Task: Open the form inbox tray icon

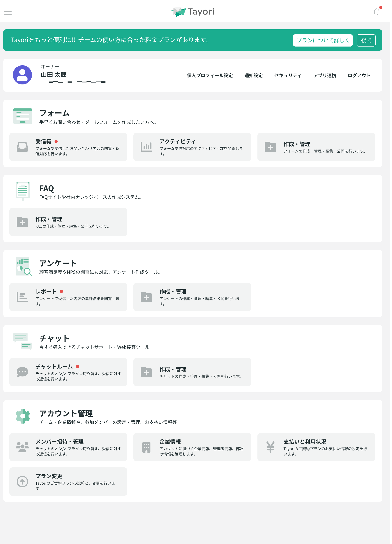Action: (22, 147)
